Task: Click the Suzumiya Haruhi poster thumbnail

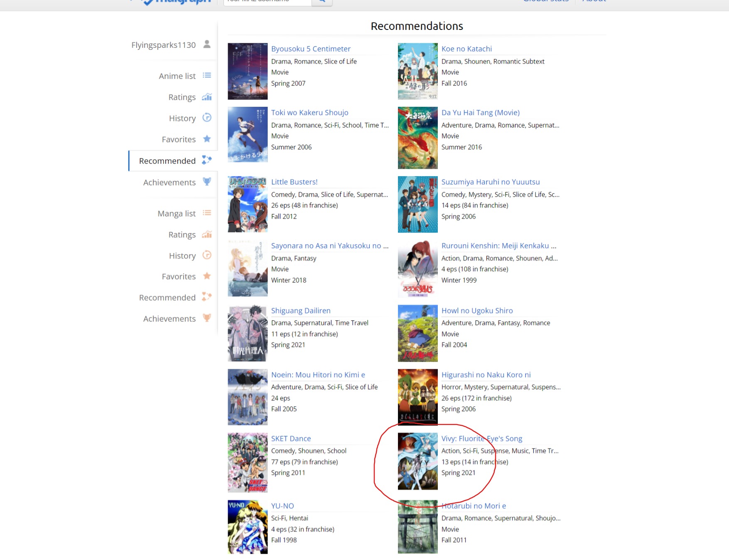Action: coord(418,204)
